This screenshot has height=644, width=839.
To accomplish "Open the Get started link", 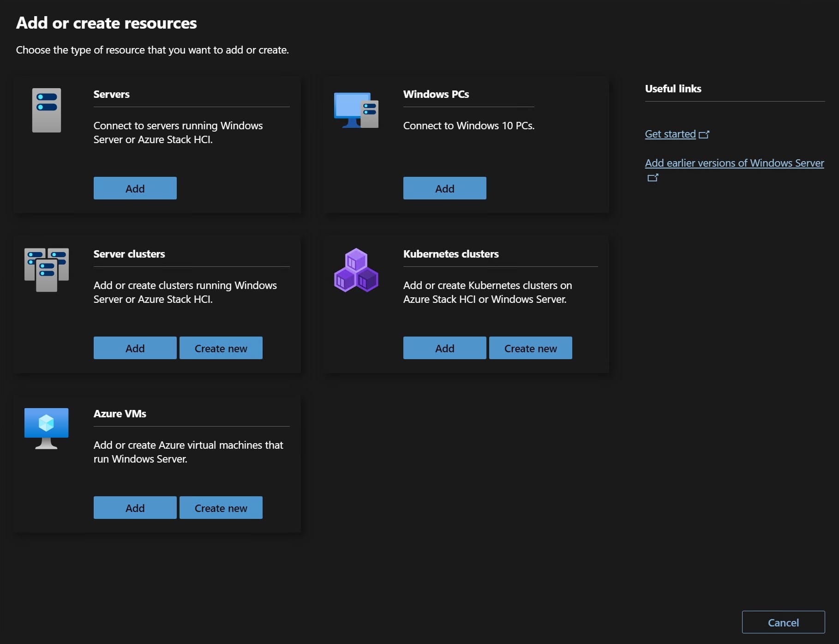I will pyautogui.click(x=670, y=134).
